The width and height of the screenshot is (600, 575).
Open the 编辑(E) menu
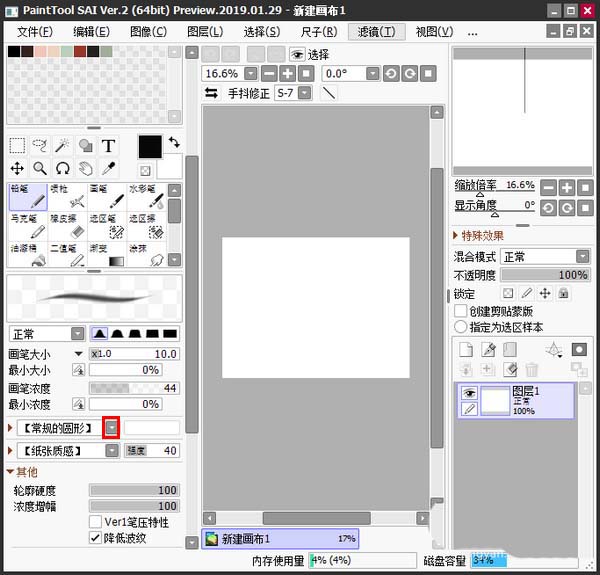91,32
